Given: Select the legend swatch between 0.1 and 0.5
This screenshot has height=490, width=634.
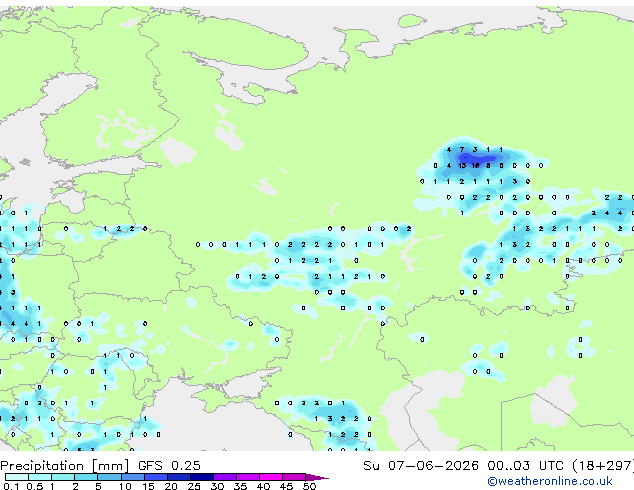Looking at the screenshot, I should tap(17, 477).
